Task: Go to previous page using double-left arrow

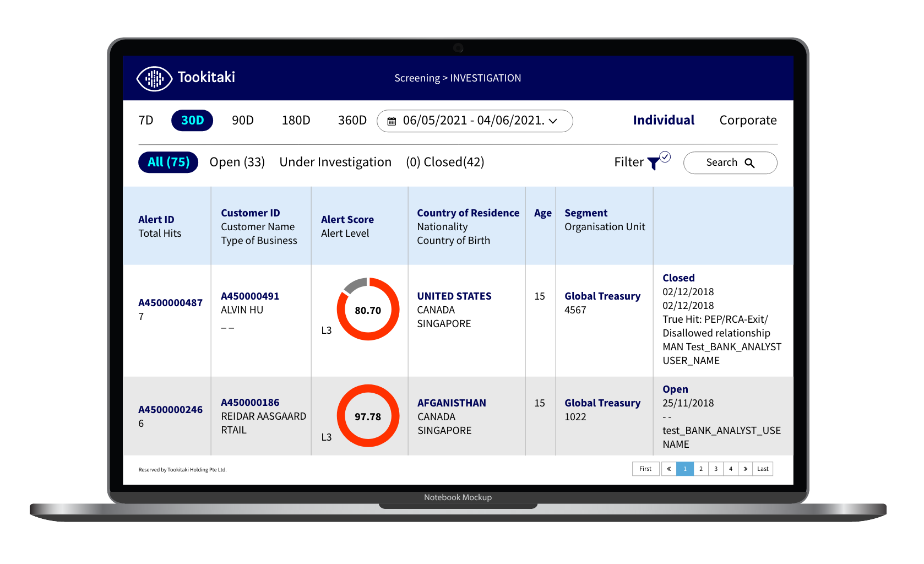Action: tap(668, 469)
